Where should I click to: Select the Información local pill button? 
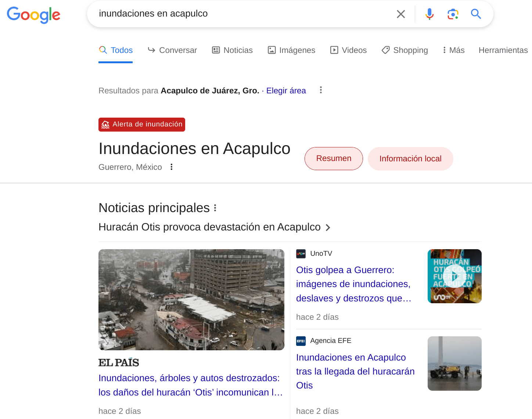[410, 158]
